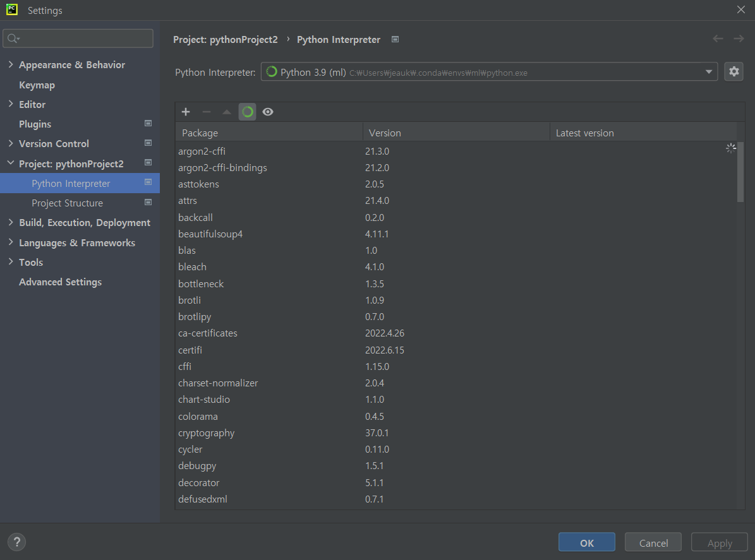The image size is (755, 560).
Task: Open Plugins settings
Action: click(35, 124)
